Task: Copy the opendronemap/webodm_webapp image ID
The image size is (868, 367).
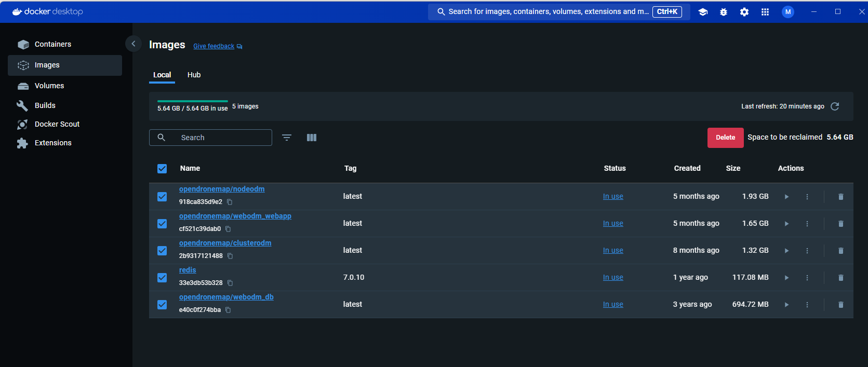Action: click(x=228, y=229)
